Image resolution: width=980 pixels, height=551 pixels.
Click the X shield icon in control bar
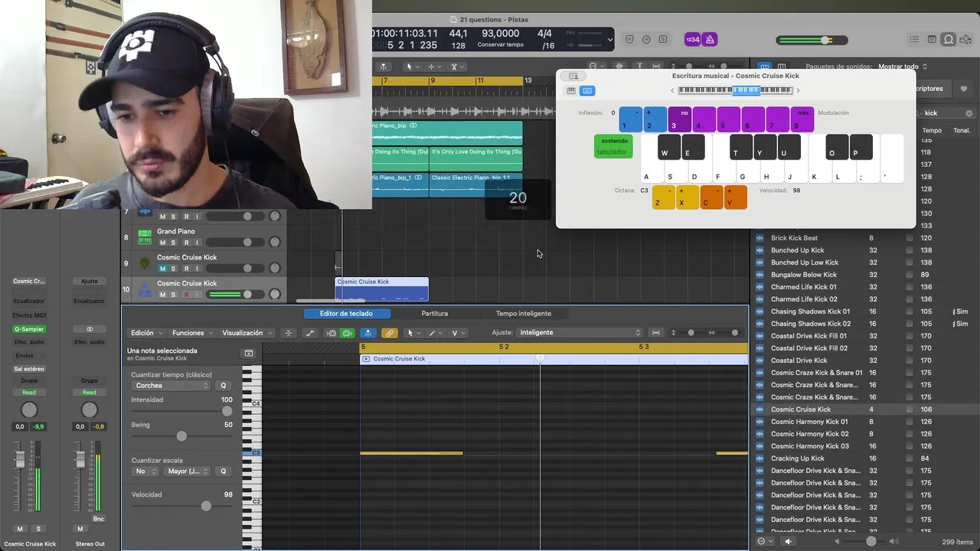point(629,40)
